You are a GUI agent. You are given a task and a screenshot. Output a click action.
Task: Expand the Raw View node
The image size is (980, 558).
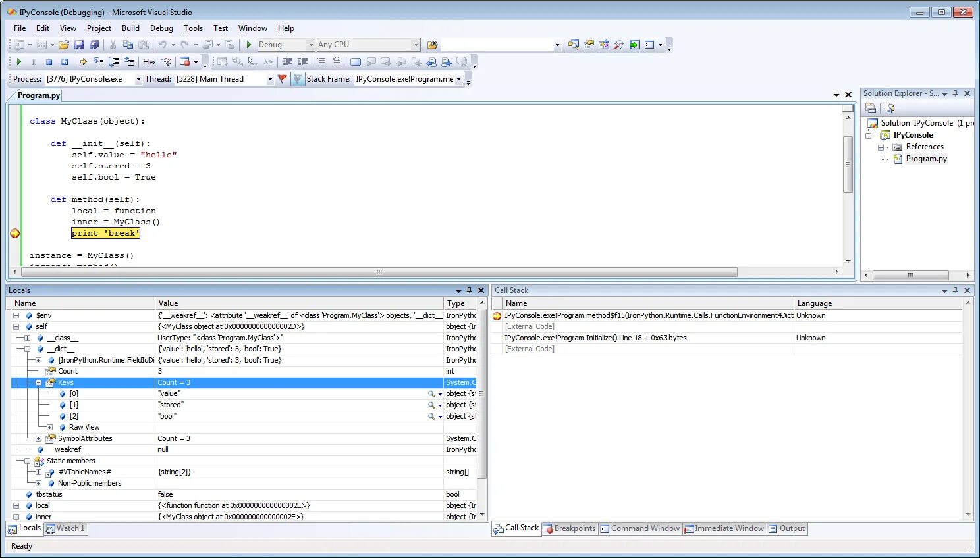pos(50,428)
